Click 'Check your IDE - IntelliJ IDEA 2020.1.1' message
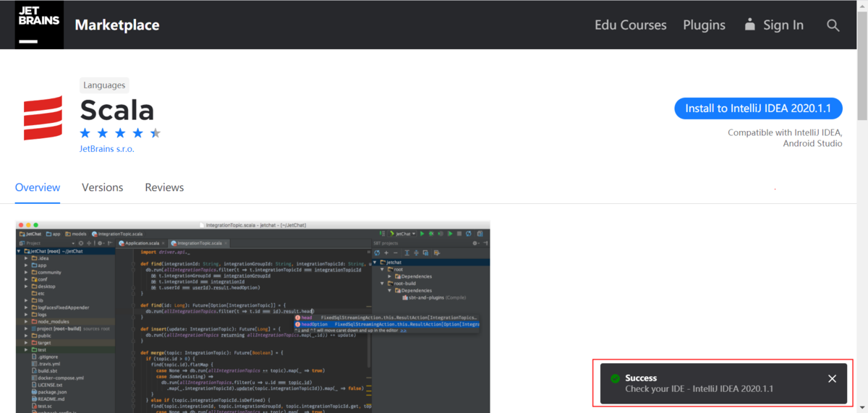The height and width of the screenshot is (413, 868). pyautogui.click(x=699, y=389)
